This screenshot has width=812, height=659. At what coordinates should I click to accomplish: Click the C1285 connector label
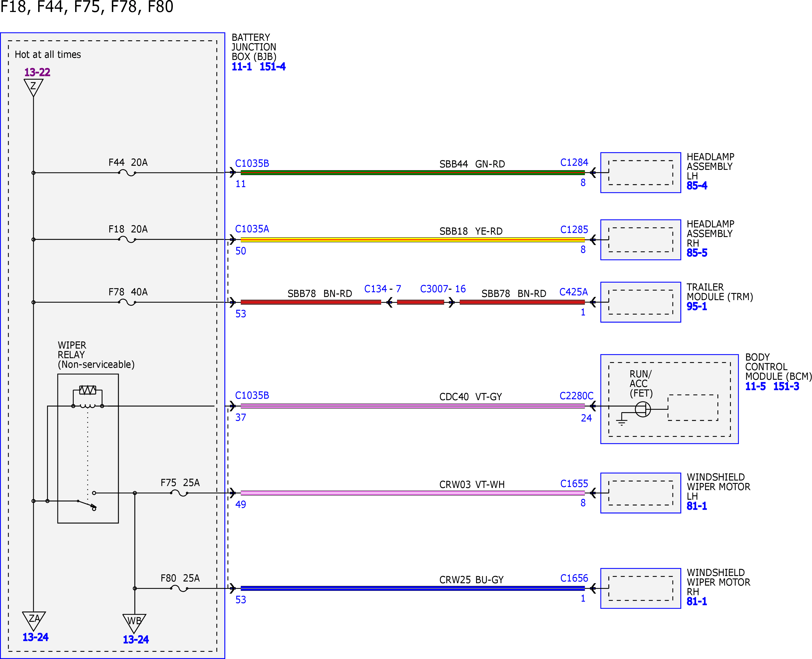coord(574,230)
